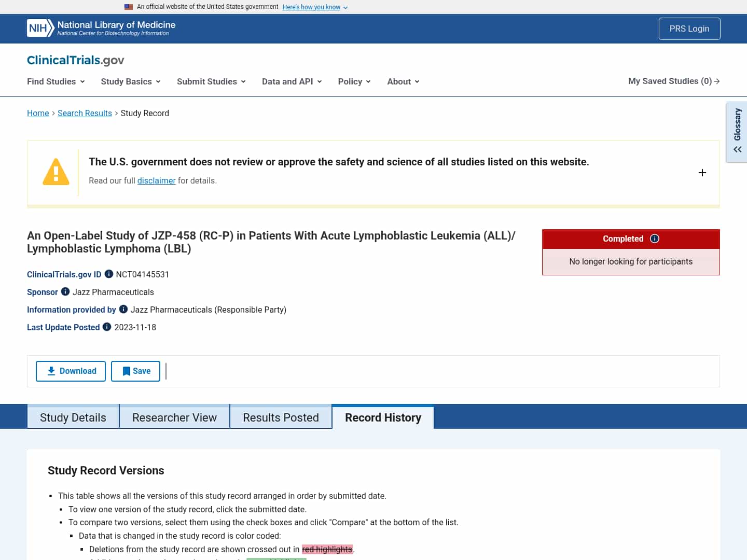Click info icon beside Information provided by
747x560 pixels.
(x=123, y=309)
